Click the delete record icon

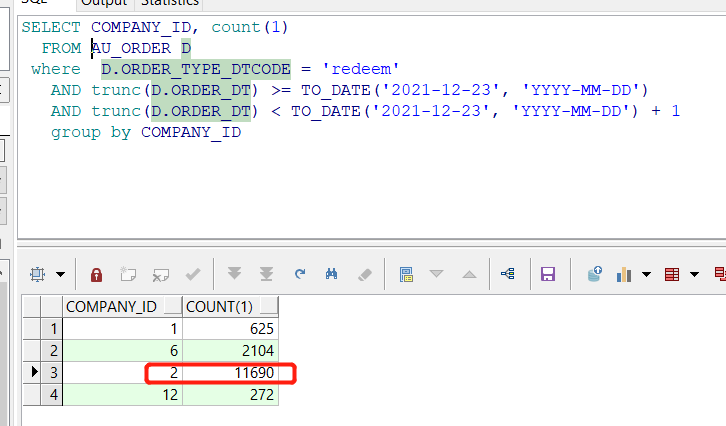pyautogui.click(x=161, y=275)
